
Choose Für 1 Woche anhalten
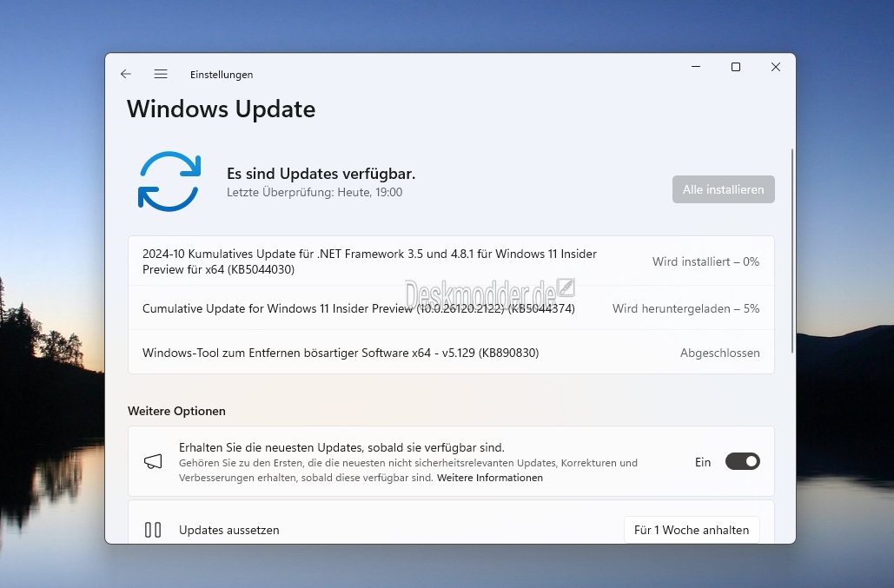point(692,530)
